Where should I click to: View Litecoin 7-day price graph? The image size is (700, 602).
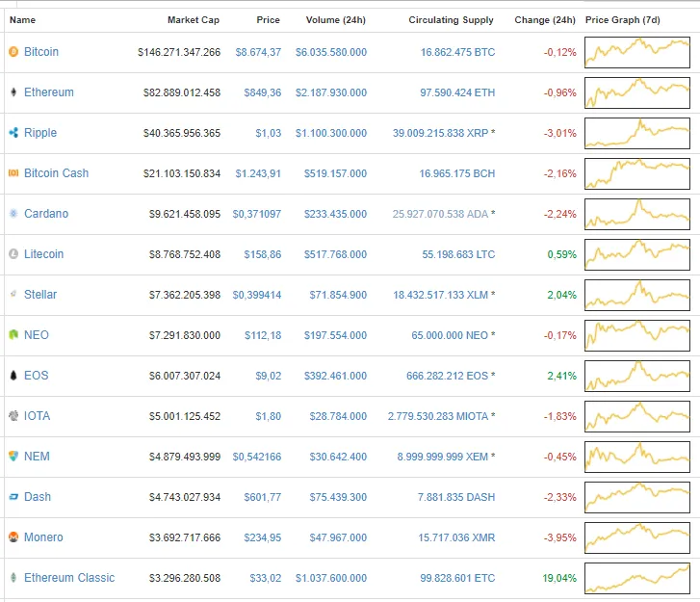tap(637, 254)
